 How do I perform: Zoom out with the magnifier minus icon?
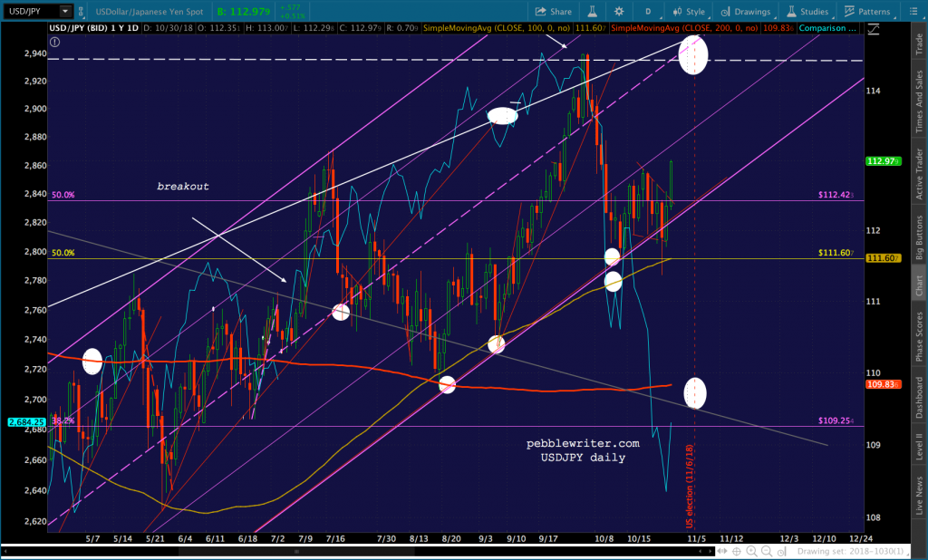click(x=767, y=551)
